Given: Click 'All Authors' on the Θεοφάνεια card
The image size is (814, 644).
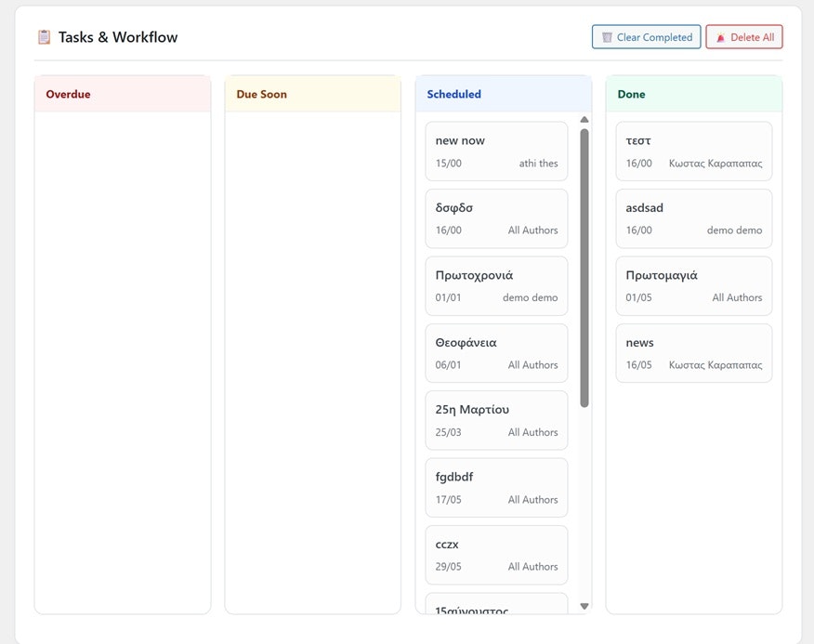Looking at the screenshot, I should pos(532,365).
